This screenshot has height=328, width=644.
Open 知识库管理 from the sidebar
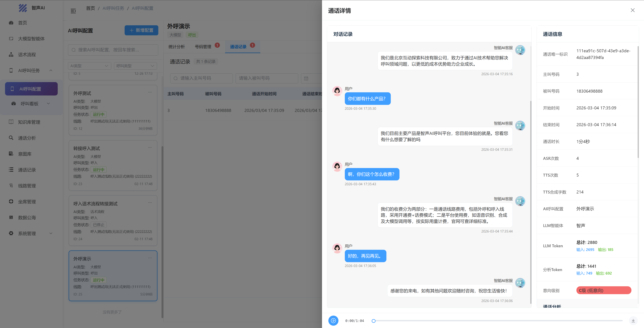[29, 122]
